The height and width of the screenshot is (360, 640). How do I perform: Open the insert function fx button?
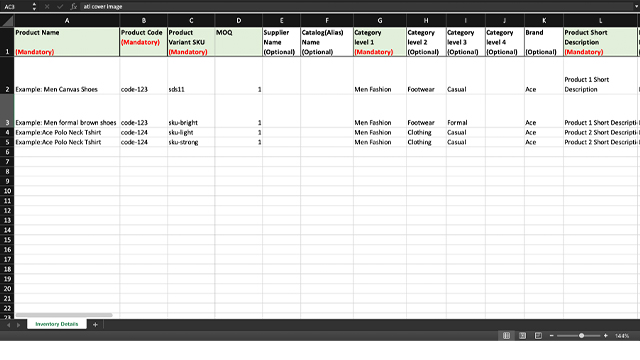pos(73,7)
